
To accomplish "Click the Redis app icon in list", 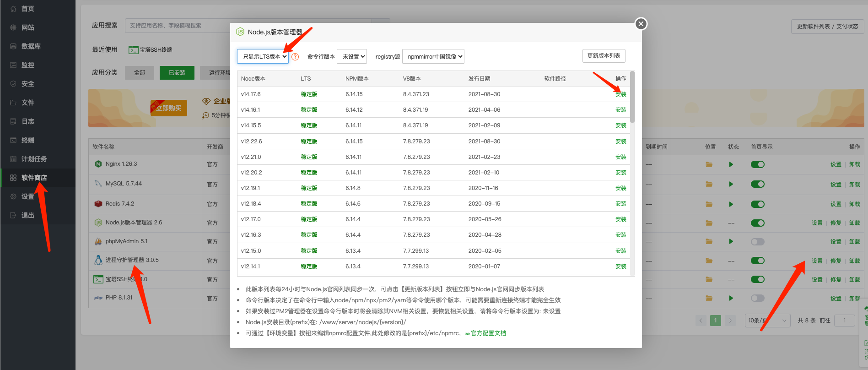I will (x=98, y=204).
